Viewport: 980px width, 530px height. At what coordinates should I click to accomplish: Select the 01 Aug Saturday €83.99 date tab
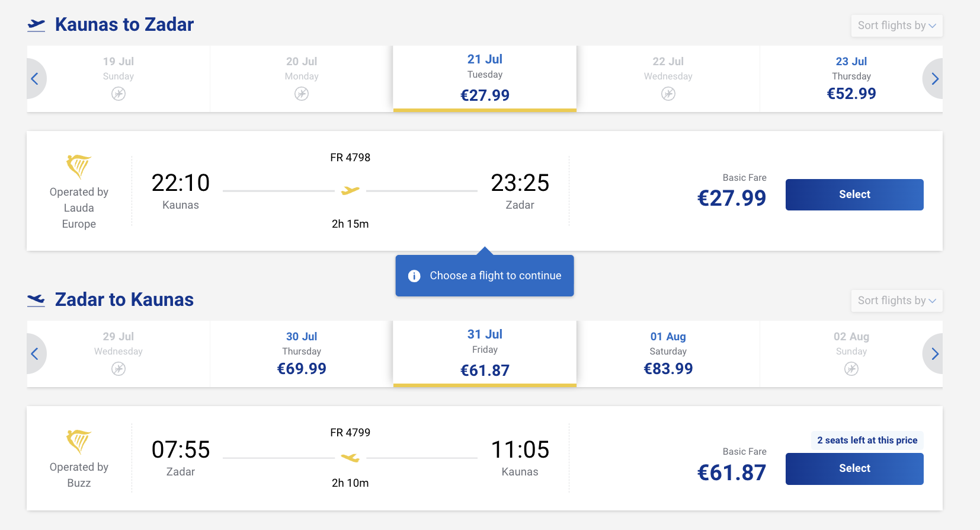[668, 354]
